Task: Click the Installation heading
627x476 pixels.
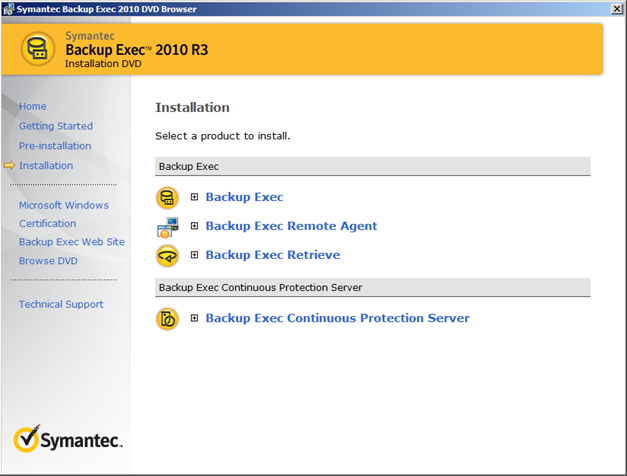Action: (192, 107)
